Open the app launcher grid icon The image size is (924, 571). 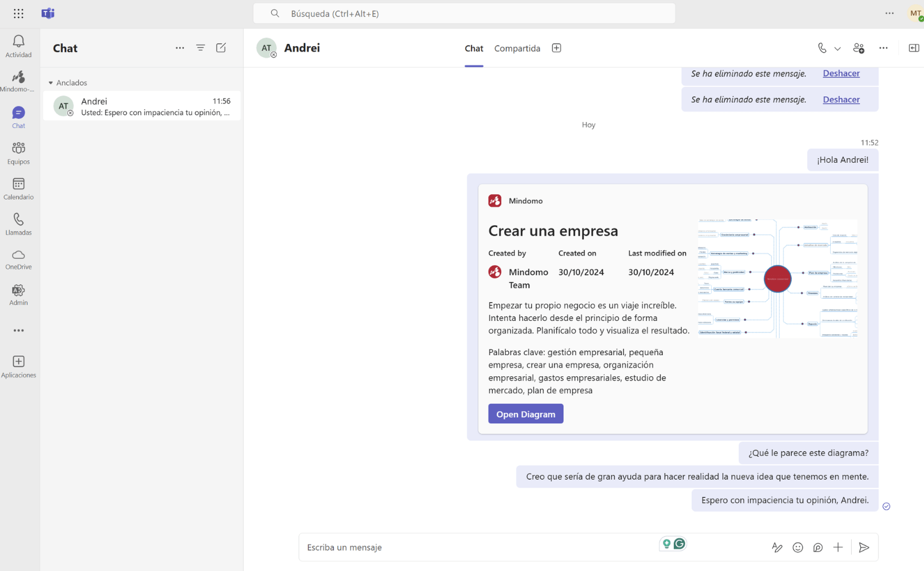[19, 13]
